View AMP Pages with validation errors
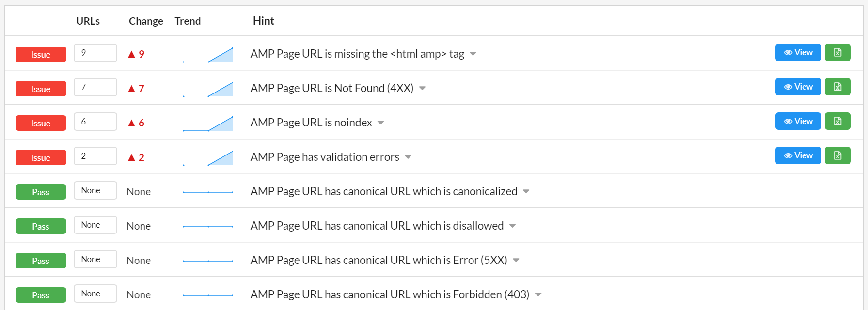Screen dimensions: 868x310 798,155
